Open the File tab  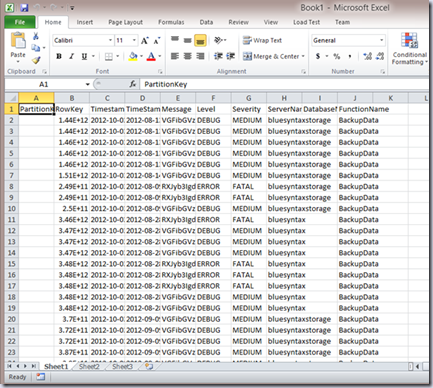[20, 22]
